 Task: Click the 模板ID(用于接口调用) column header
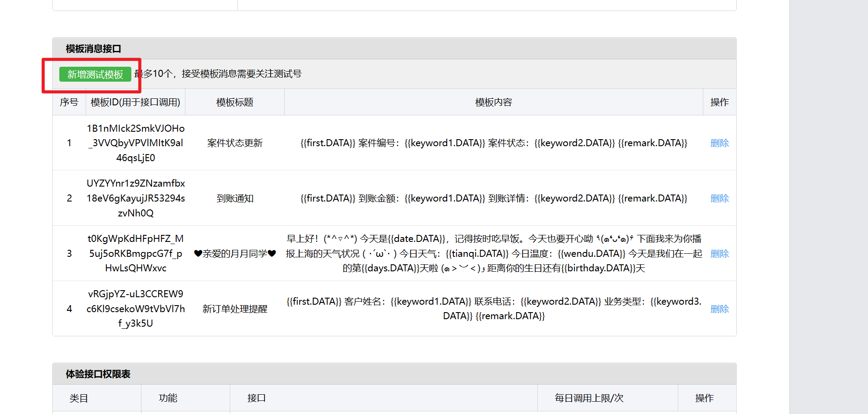click(x=135, y=102)
